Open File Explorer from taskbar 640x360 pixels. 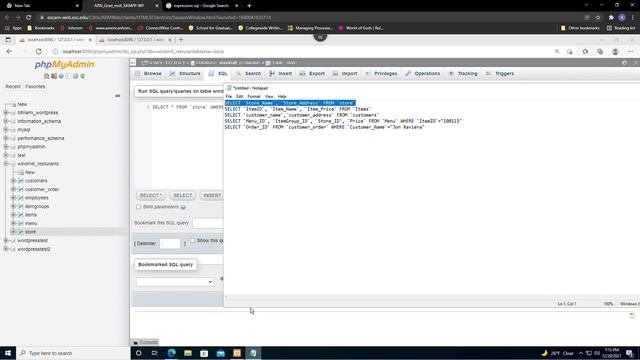click(x=188, y=353)
